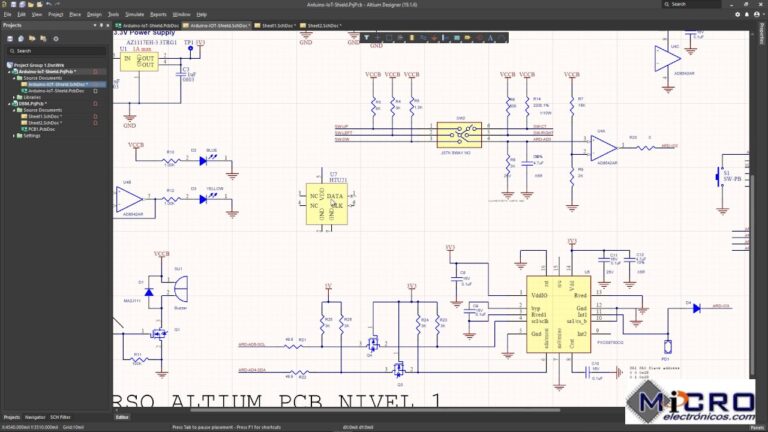This screenshot has height=432, width=768.
Task: Click the open-project folder icon in Projects panel
Action: (32, 39)
